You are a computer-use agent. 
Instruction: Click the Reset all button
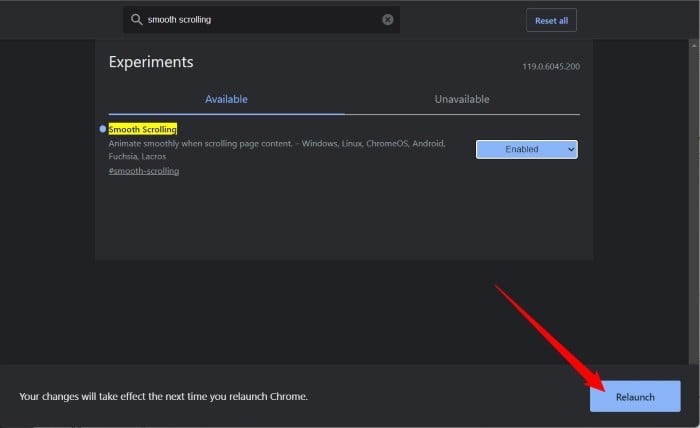(551, 21)
